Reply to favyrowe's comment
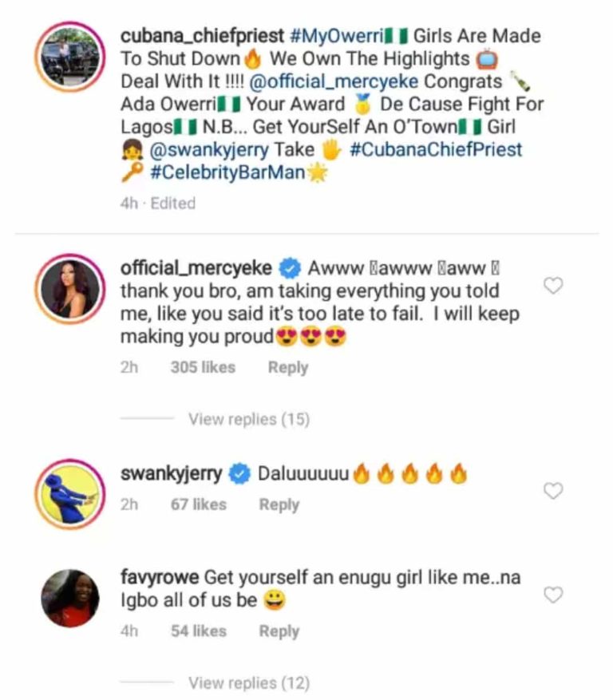The width and height of the screenshot is (613, 700). [279, 631]
